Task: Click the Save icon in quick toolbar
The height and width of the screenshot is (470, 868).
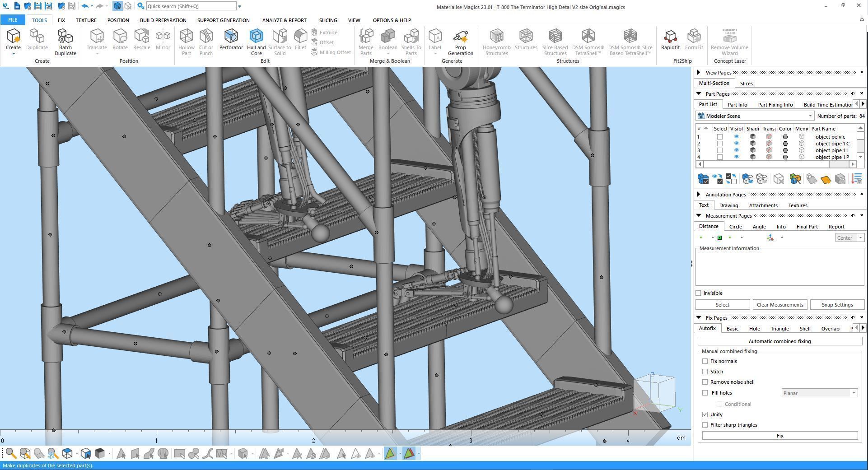Action: pos(37,6)
